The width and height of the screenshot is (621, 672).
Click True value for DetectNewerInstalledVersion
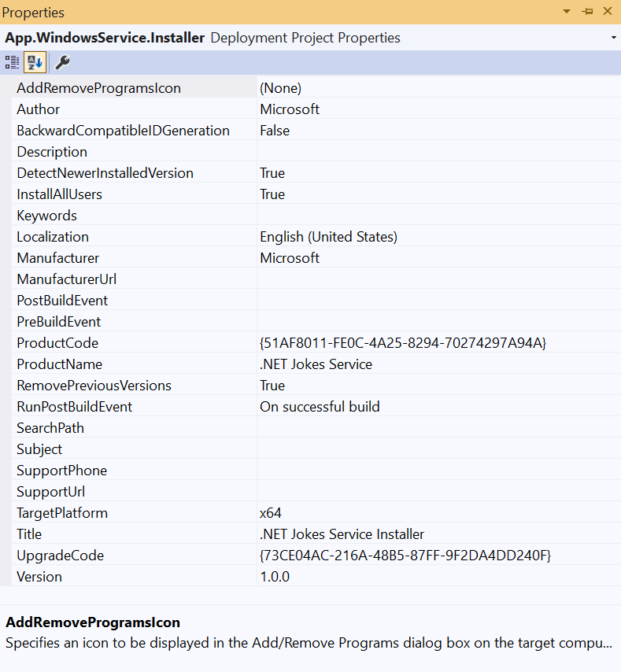click(272, 173)
